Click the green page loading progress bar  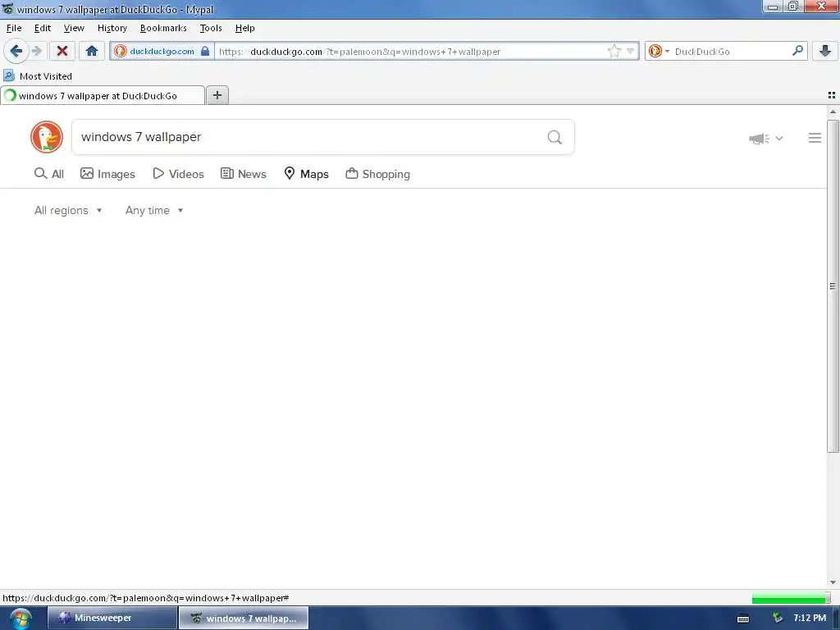[791, 598]
